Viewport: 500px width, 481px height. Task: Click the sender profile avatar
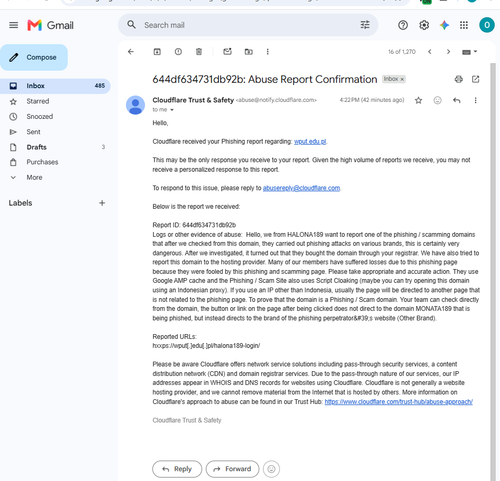coord(135,105)
